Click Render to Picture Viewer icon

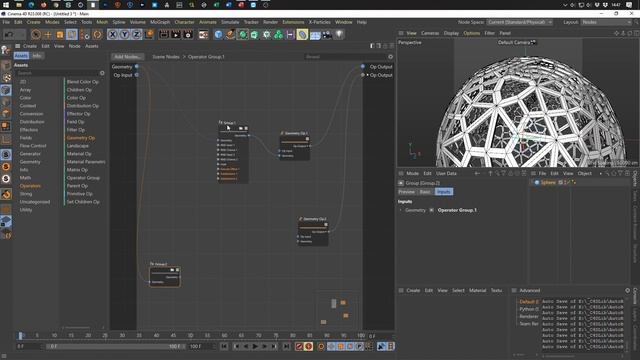176,35
